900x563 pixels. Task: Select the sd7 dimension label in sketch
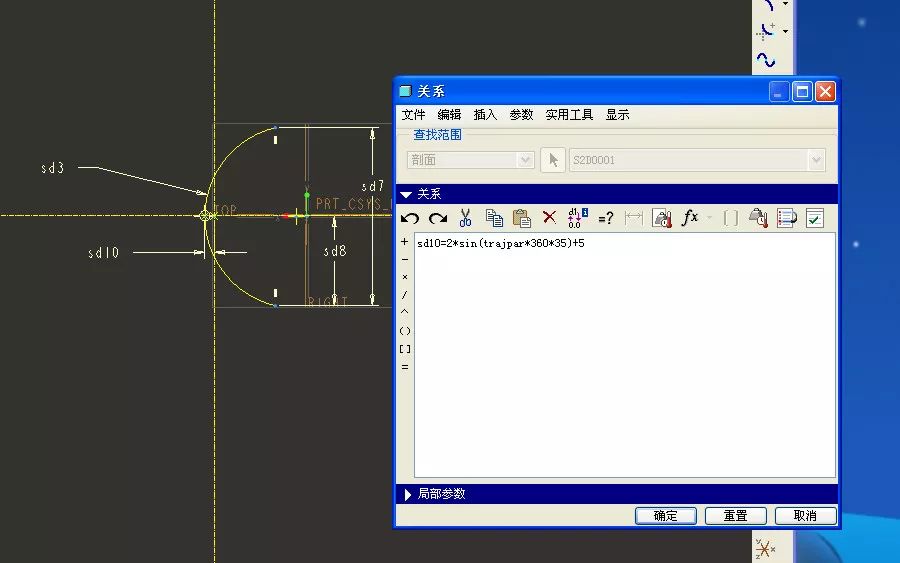[372, 186]
